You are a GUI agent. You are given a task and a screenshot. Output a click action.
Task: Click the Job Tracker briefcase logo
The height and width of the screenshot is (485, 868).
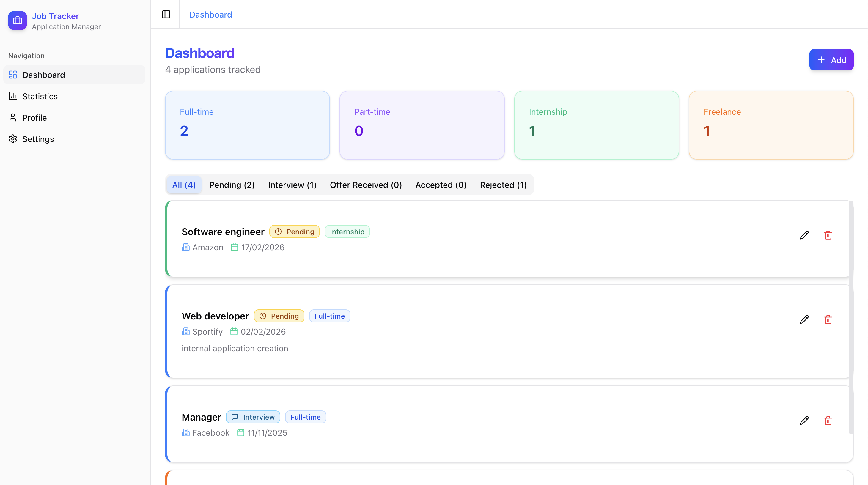coord(18,21)
